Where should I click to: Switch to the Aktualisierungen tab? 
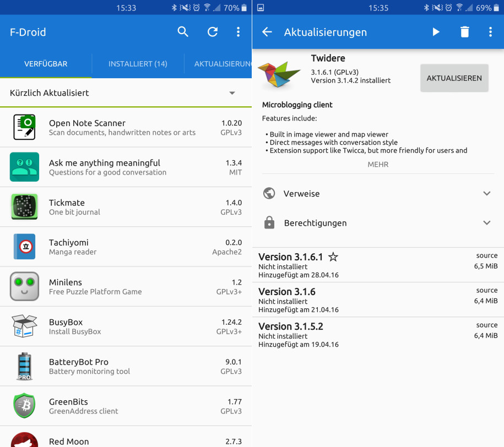[x=218, y=64]
